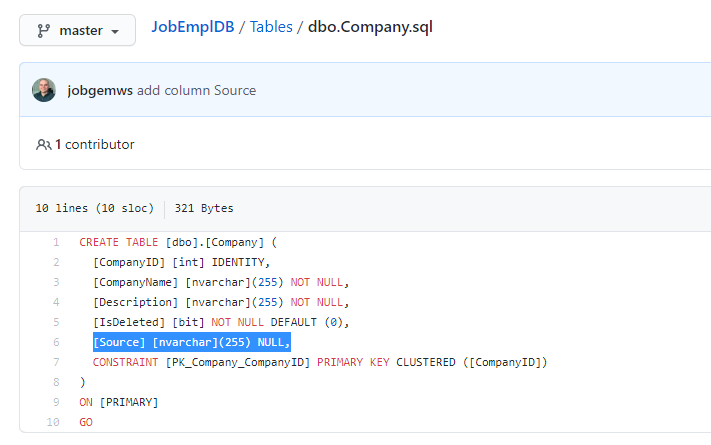Go to the Tables folder breadcrumb
This screenshot has height=445, width=711.
(271, 27)
